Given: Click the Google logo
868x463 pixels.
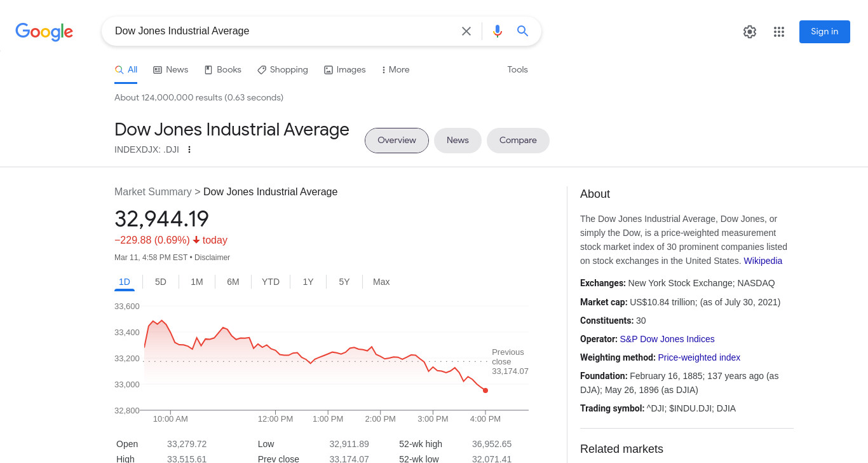Looking at the screenshot, I should (x=44, y=31).
